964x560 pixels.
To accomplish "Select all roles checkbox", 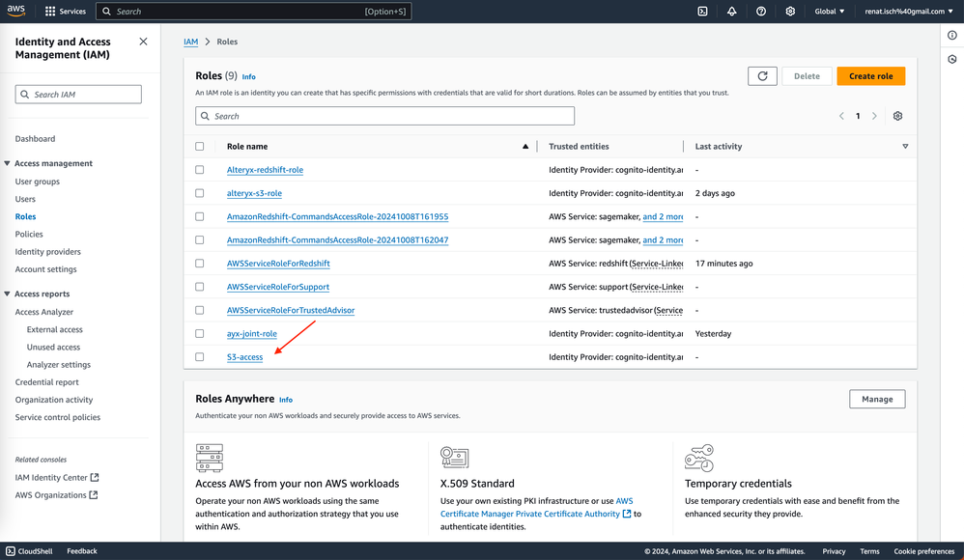I will pos(199,147).
